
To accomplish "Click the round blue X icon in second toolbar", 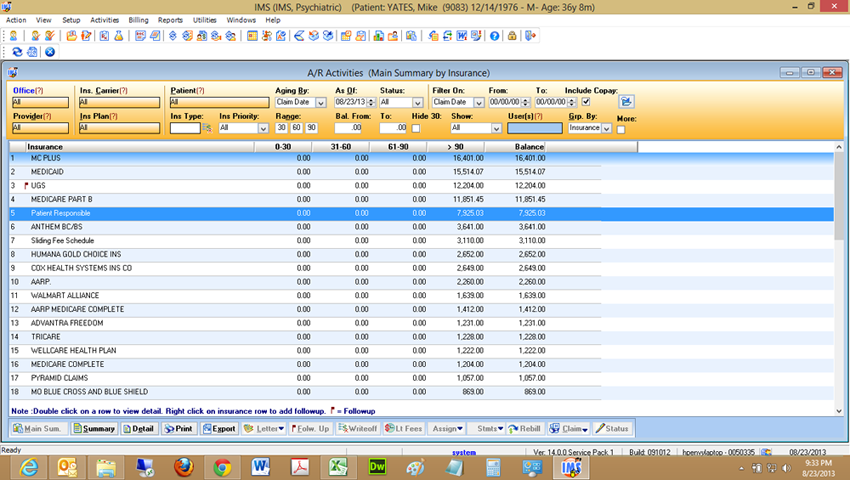I will [50, 52].
